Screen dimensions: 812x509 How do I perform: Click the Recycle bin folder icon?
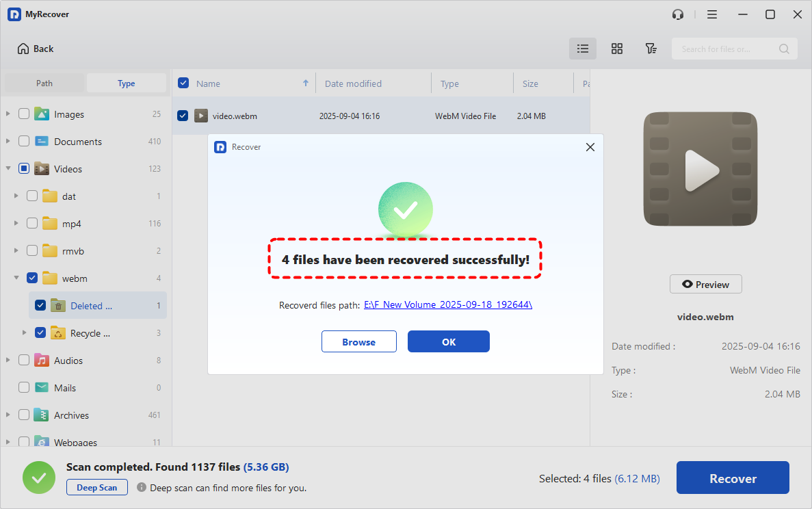58,333
